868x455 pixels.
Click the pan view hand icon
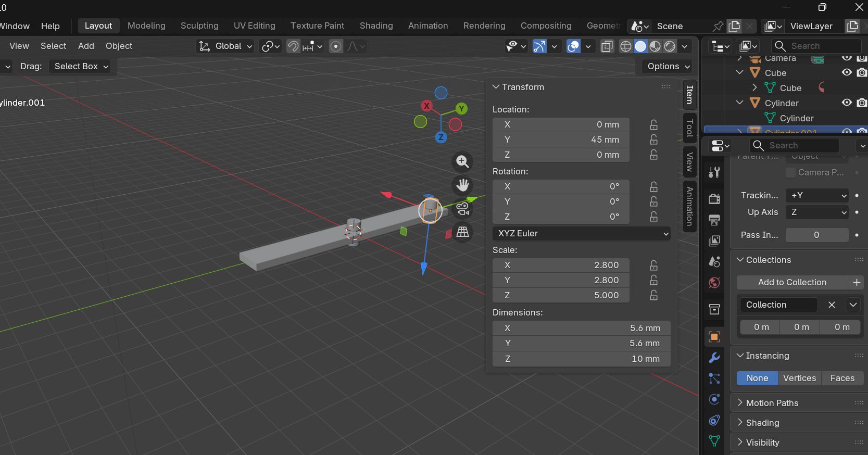tap(462, 185)
